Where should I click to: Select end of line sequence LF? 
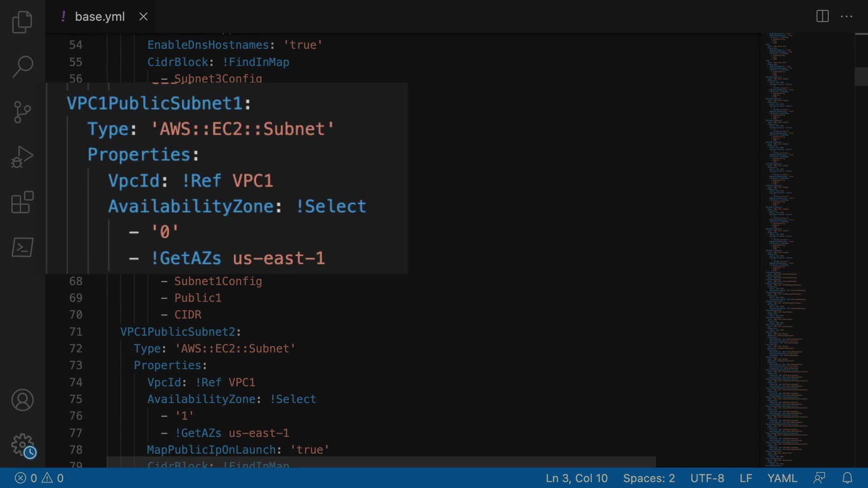745,478
